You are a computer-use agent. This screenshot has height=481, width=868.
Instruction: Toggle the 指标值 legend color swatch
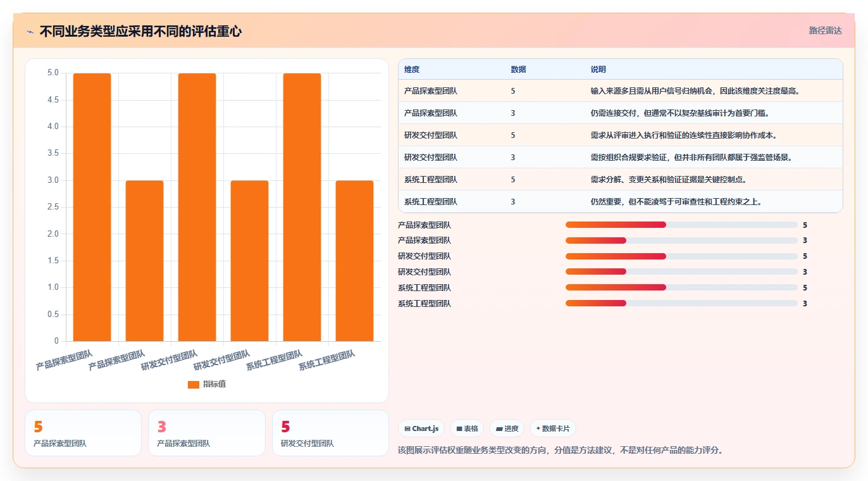point(194,384)
